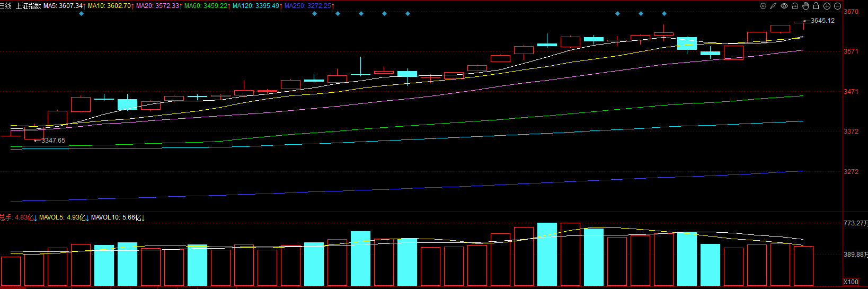This screenshot has height=289, width=868.
Task: Activate the hand pan tool
Action: (x=805, y=6)
